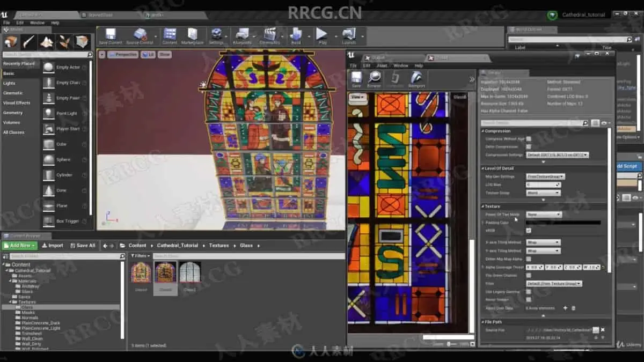
Task: Open Blueprints toolbar menu
Action: (x=242, y=36)
